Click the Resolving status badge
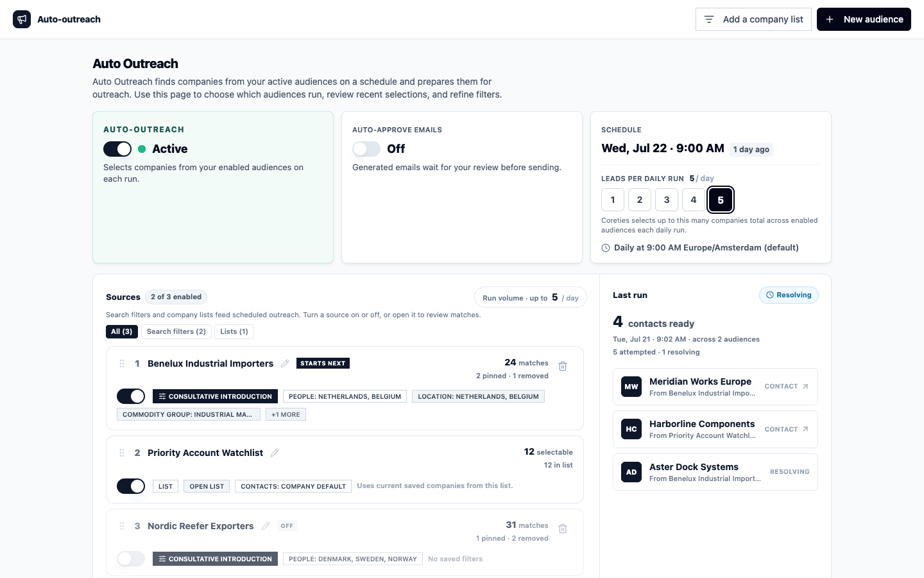This screenshot has width=924, height=578. point(789,295)
